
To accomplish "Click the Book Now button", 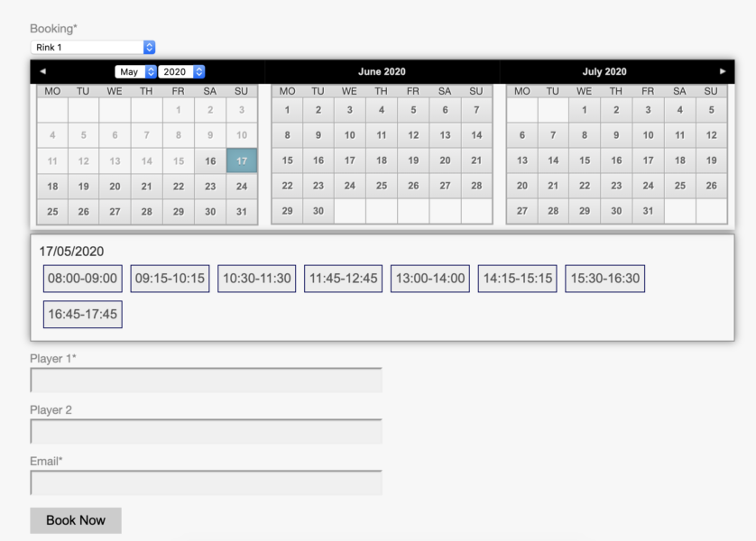I will 76,520.
